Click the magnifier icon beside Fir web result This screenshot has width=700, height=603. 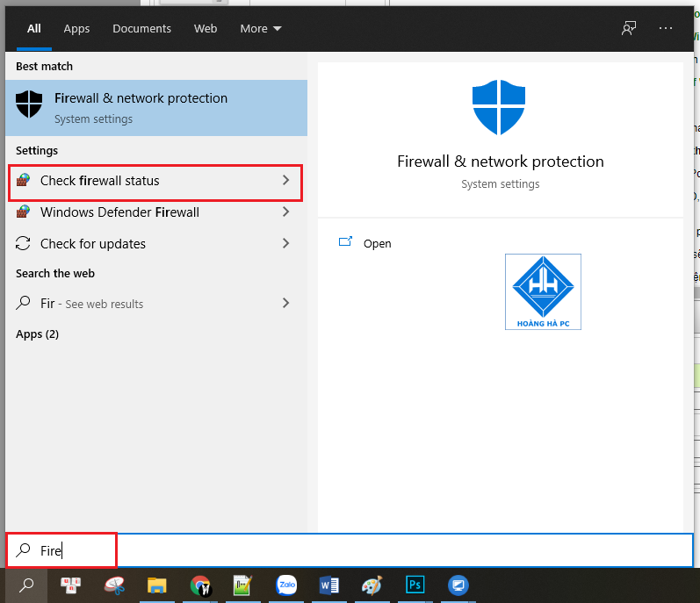[x=23, y=303]
